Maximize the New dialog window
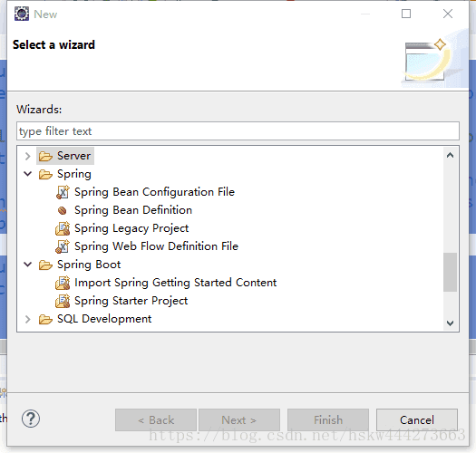 click(406, 14)
